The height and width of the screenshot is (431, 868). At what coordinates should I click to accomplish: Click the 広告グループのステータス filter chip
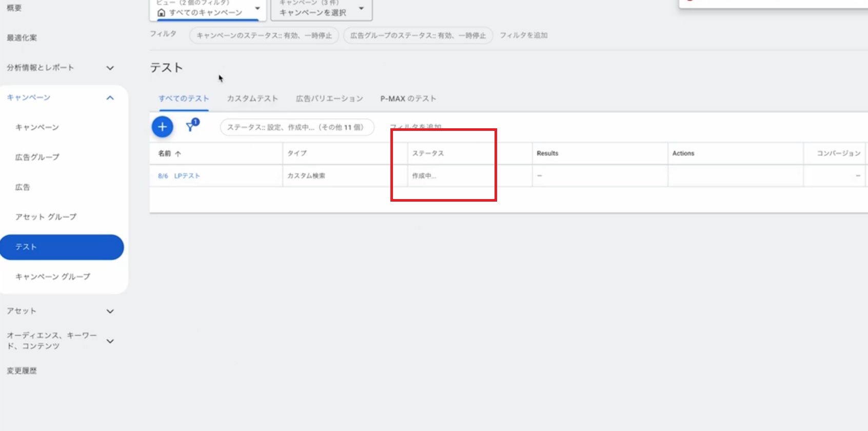[418, 35]
